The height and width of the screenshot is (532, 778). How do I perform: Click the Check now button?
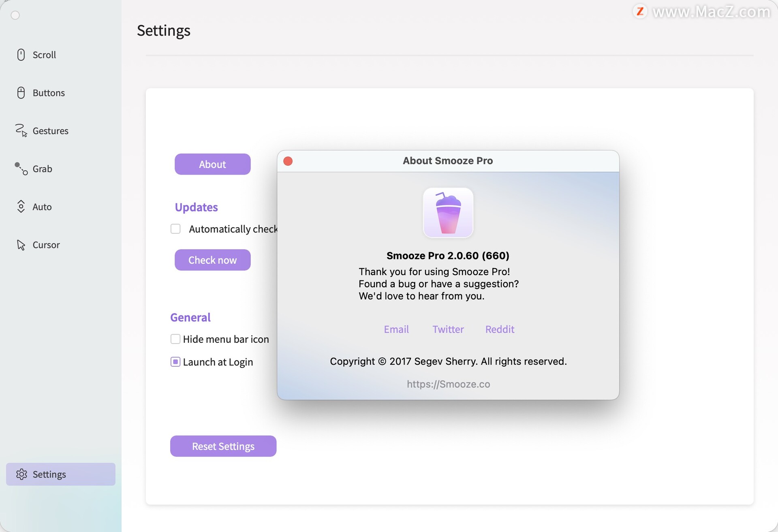[x=213, y=260]
